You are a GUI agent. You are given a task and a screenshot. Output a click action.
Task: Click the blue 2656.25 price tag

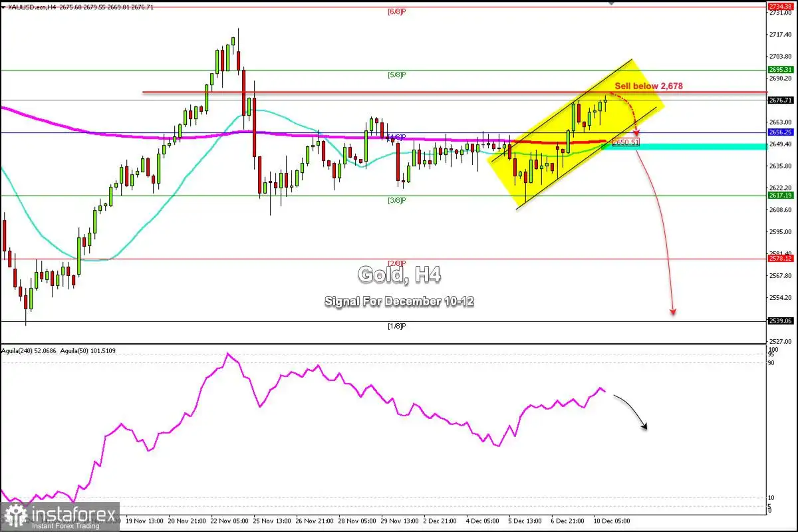click(779, 132)
